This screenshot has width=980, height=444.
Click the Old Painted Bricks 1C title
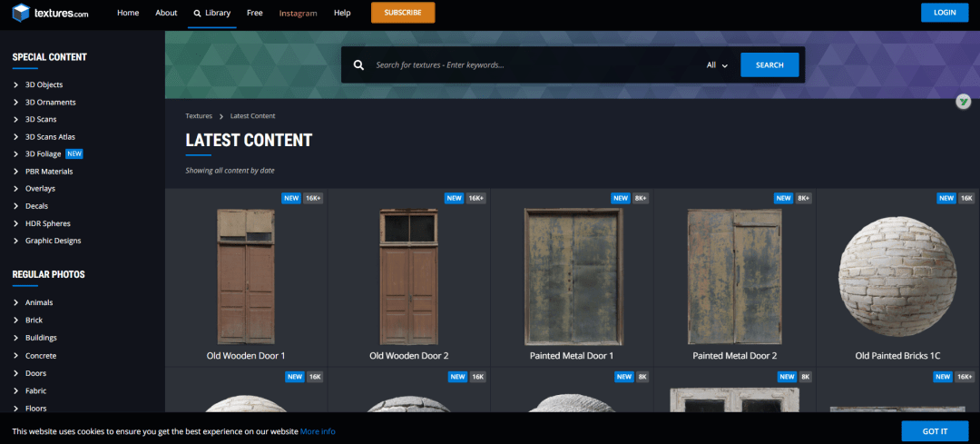[897, 356]
